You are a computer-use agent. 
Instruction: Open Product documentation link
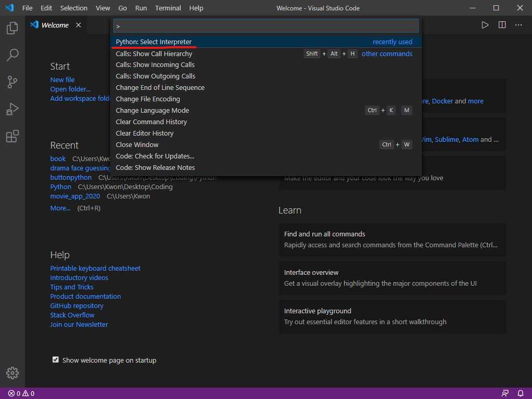(x=86, y=297)
